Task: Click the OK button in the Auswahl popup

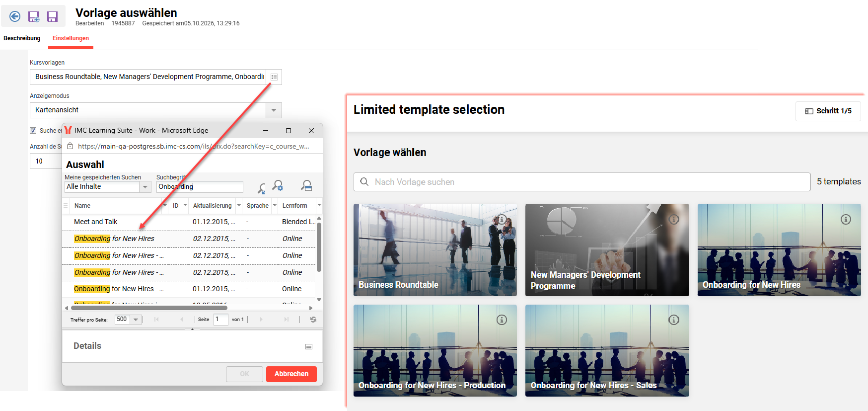Action: pyautogui.click(x=244, y=374)
